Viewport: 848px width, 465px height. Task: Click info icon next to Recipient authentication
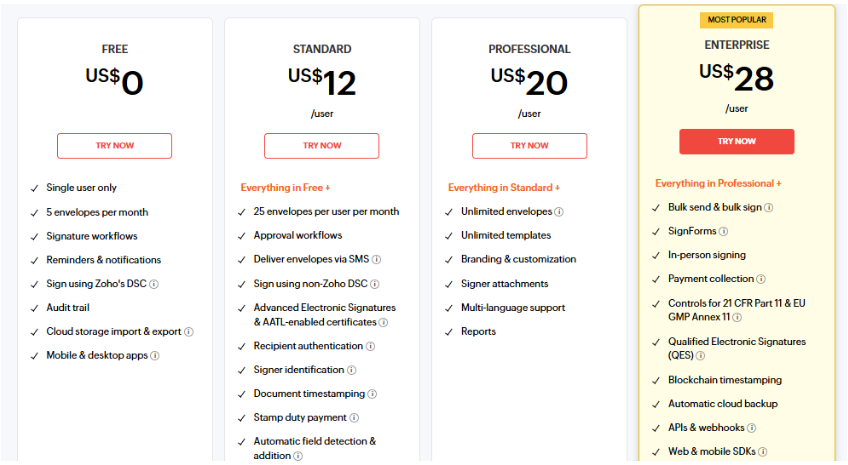[370, 346]
